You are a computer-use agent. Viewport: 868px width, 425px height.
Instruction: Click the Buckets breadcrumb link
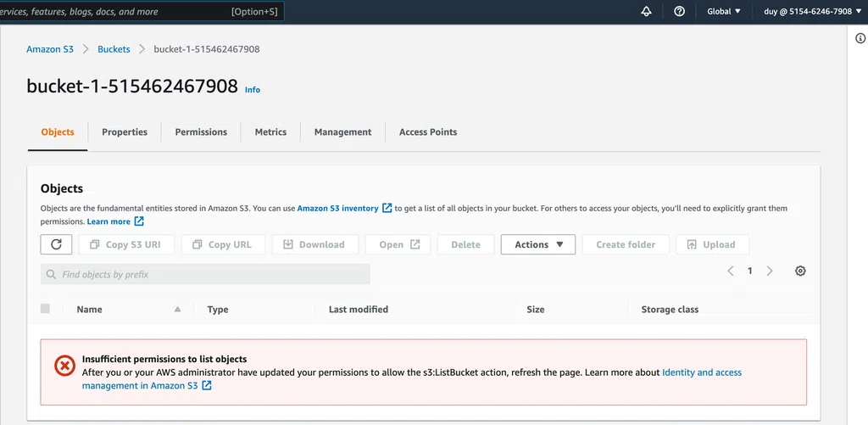pyautogui.click(x=114, y=48)
